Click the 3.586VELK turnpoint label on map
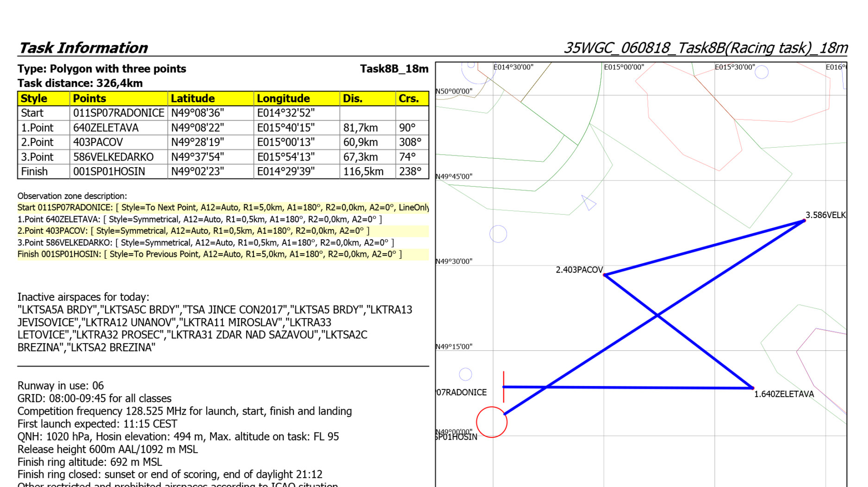This screenshot has height=487, width=868. 825,215
